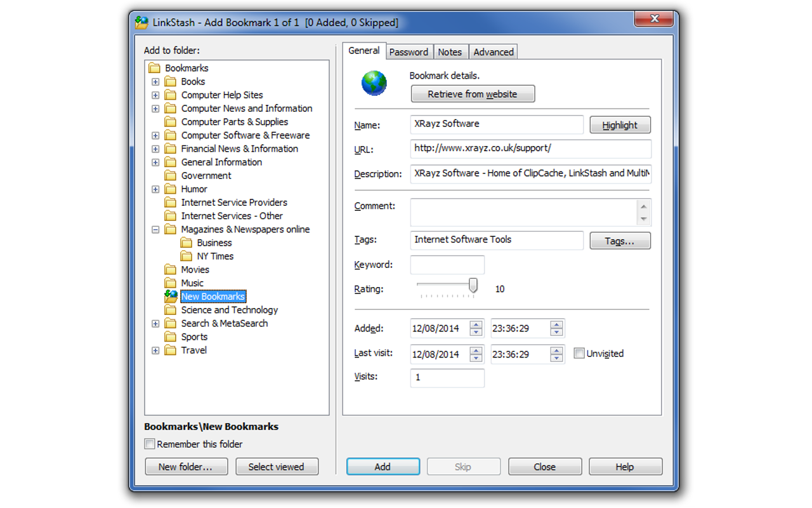
Task: Click the Bookmarks root folder icon
Action: click(x=154, y=68)
